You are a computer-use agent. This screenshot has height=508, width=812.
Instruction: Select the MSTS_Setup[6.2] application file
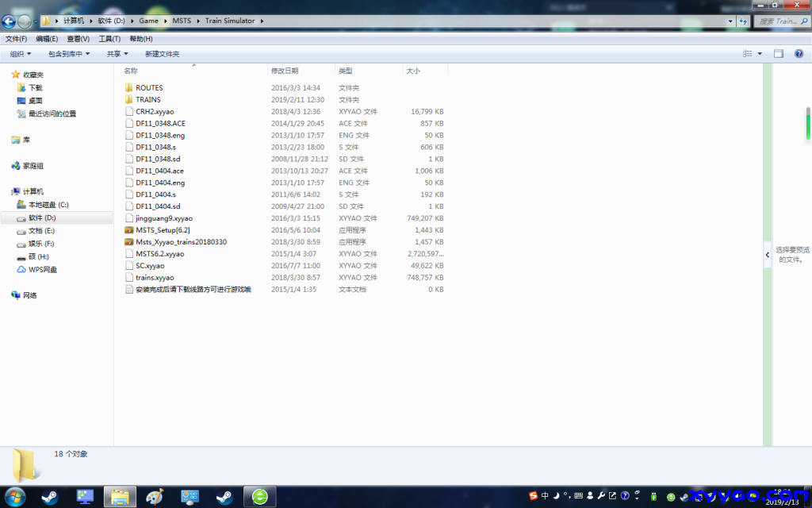click(162, 230)
